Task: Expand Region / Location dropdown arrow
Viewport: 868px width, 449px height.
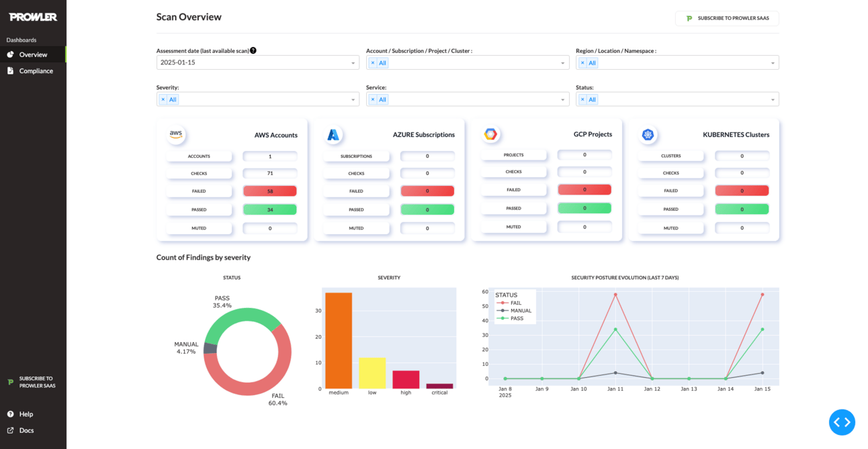Action: point(773,63)
